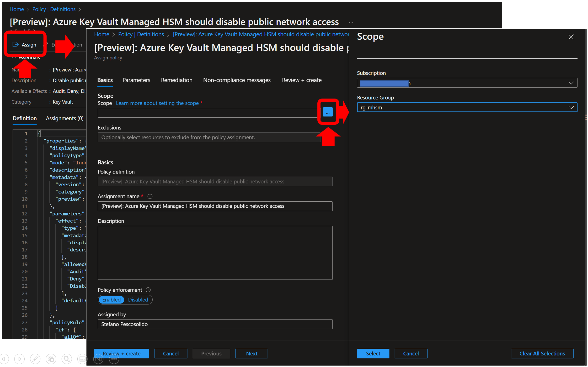Open the Remediation tab
The width and height of the screenshot is (588, 367).
click(177, 80)
